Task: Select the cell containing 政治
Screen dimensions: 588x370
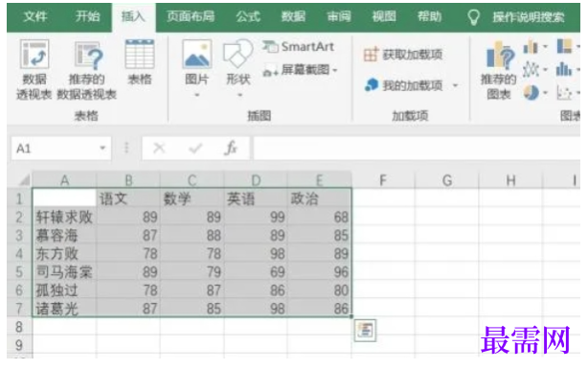Action: click(320, 198)
